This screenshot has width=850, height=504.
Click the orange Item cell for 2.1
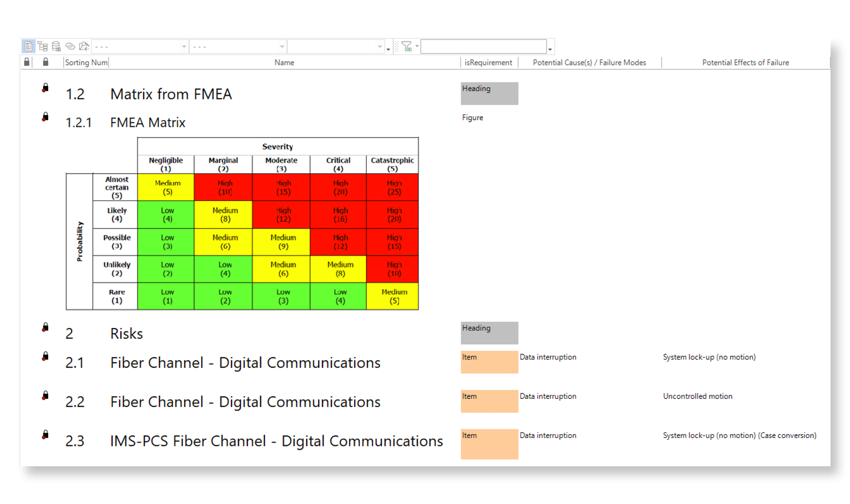[x=489, y=362]
